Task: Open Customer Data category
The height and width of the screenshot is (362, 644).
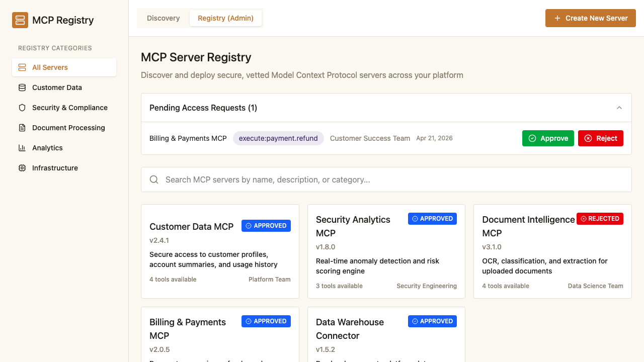Action: (x=64, y=87)
